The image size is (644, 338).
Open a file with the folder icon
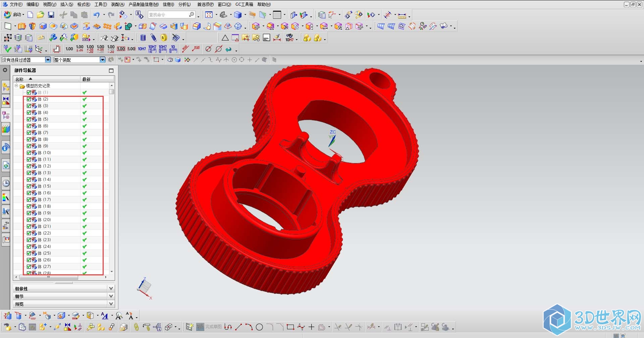point(41,15)
